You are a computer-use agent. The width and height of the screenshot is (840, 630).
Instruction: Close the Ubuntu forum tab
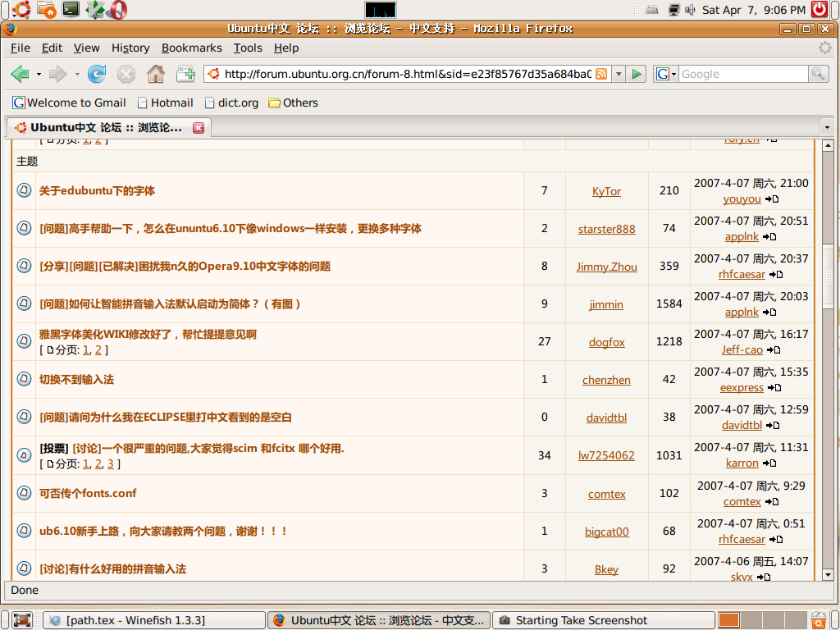click(199, 127)
